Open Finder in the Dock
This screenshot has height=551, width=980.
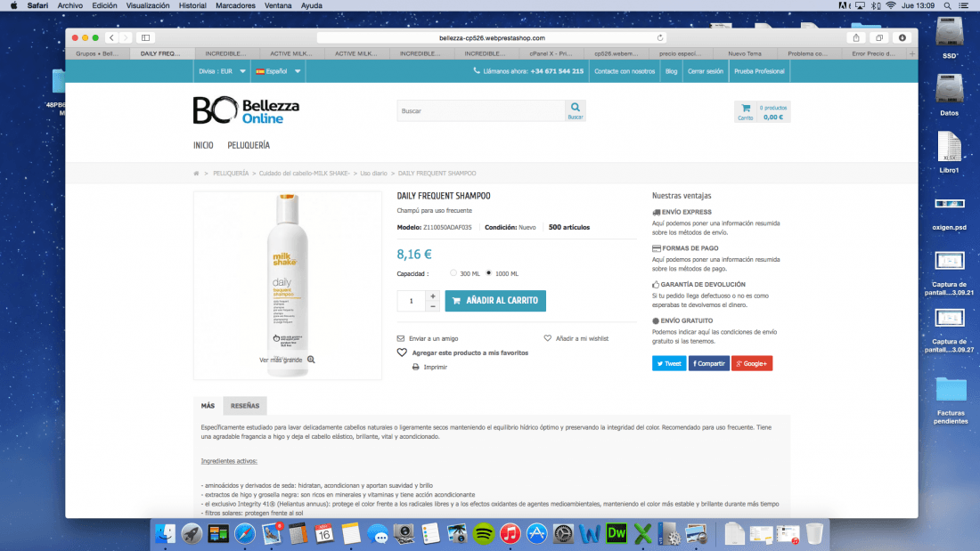(165, 533)
